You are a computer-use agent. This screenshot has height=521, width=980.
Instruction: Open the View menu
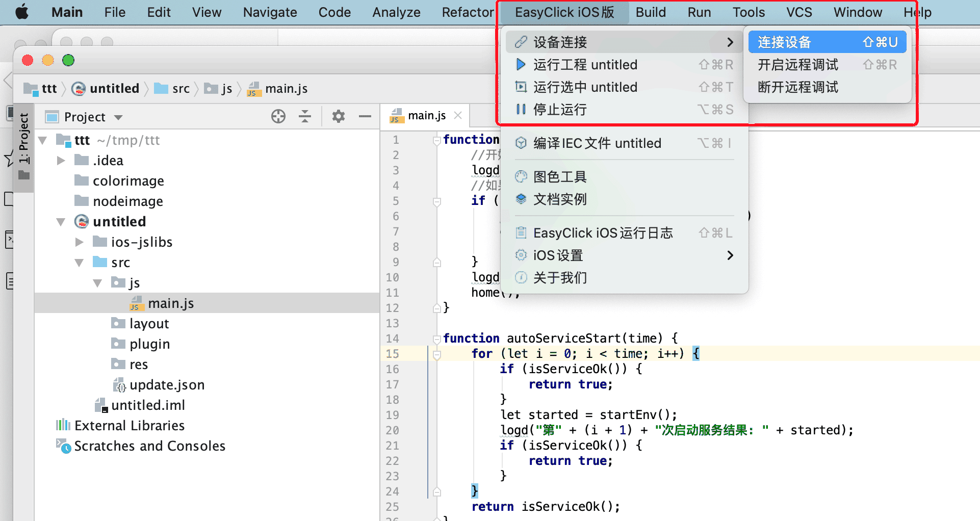pos(207,12)
